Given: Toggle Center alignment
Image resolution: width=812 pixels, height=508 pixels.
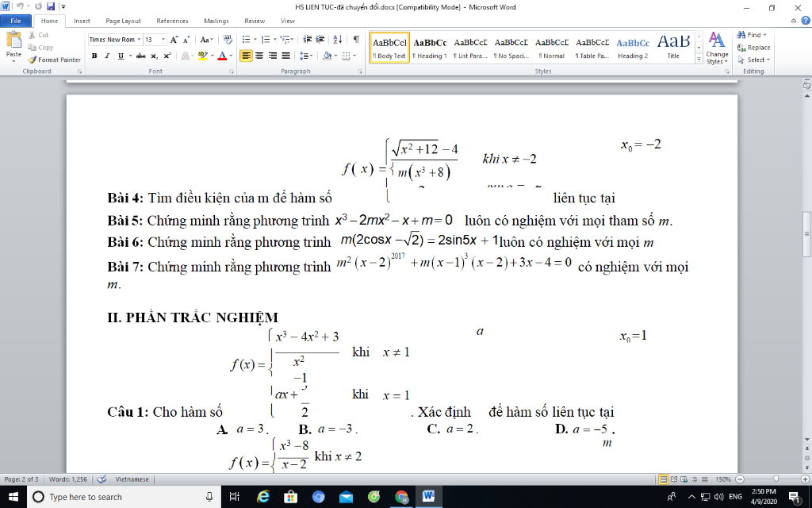Looking at the screenshot, I should click(x=259, y=56).
